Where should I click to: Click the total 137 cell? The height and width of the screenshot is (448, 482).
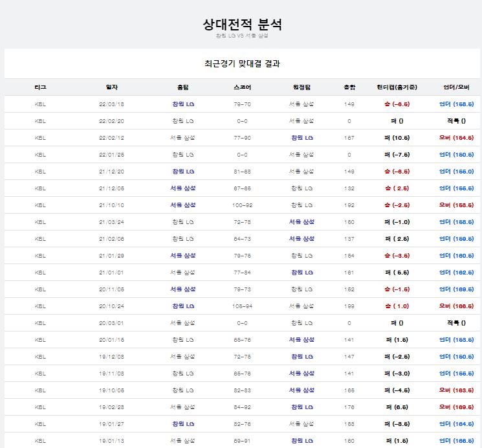[349, 239]
